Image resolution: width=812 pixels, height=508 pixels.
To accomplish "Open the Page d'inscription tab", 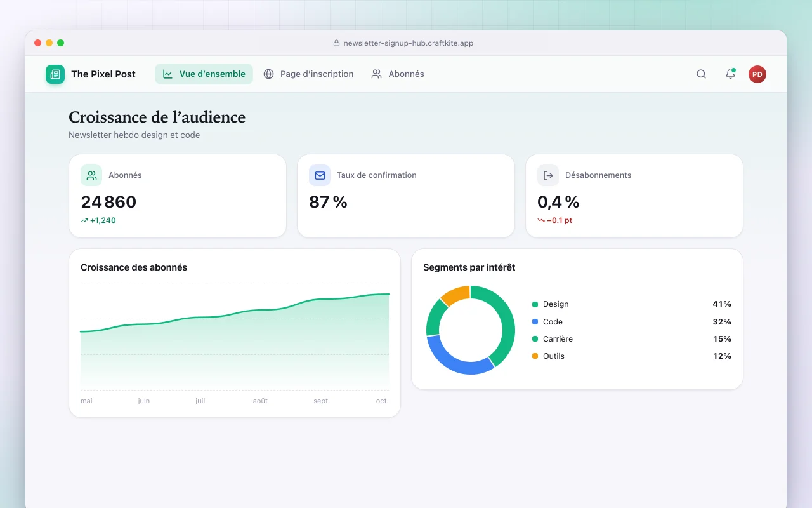I will (x=308, y=74).
